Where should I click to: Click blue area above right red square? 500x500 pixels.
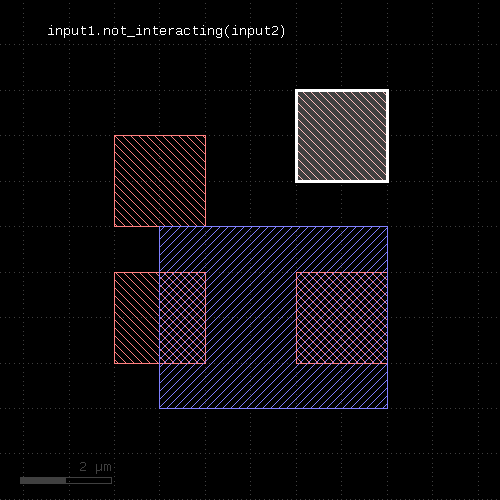click(342, 249)
